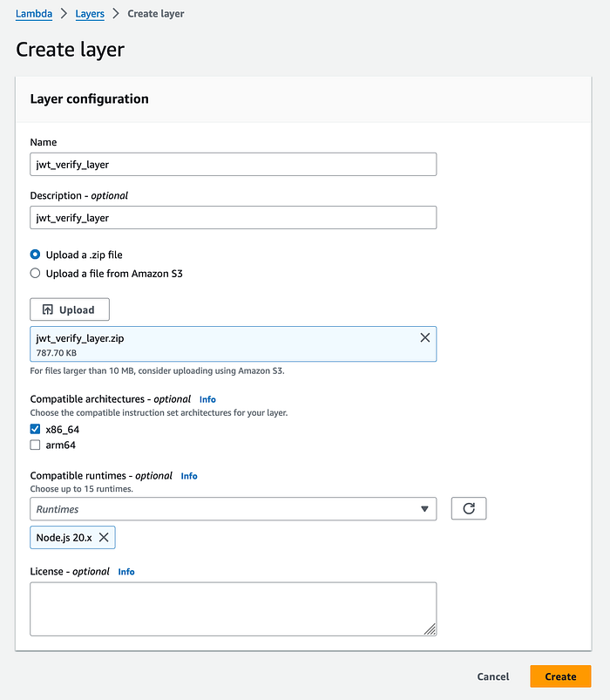This screenshot has width=610, height=700.
Task: Click the orange Create button
Action: (560, 676)
